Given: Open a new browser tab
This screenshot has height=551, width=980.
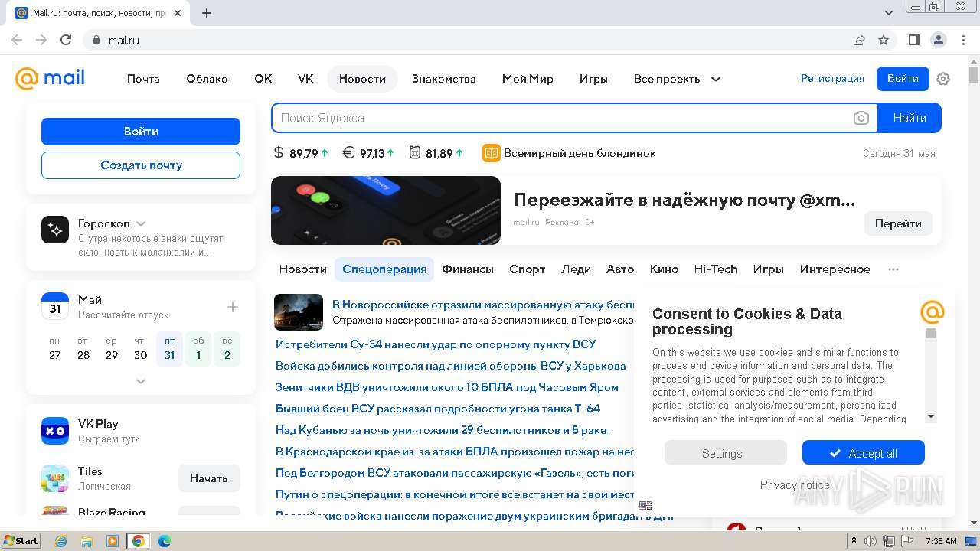Looking at the screenshot, I should click(x=207, y=13).
